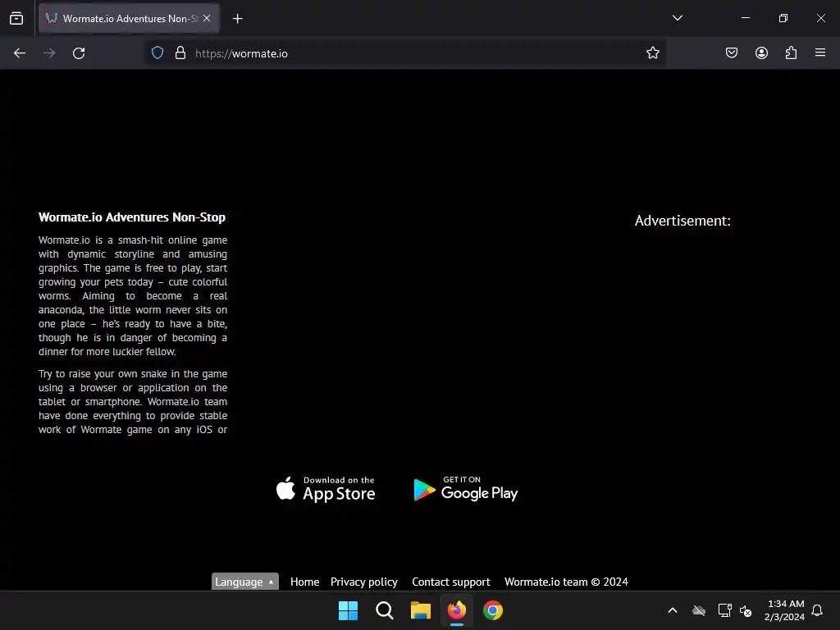Screen dimensions: 840x630
Task: Open Firefox account menu
Action: tap(761, 53)
